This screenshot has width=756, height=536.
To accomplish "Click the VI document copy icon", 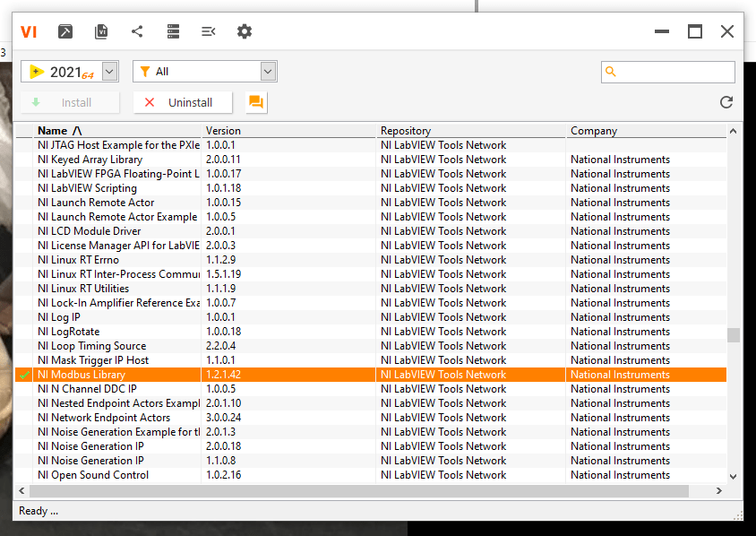I will point(101,32).
